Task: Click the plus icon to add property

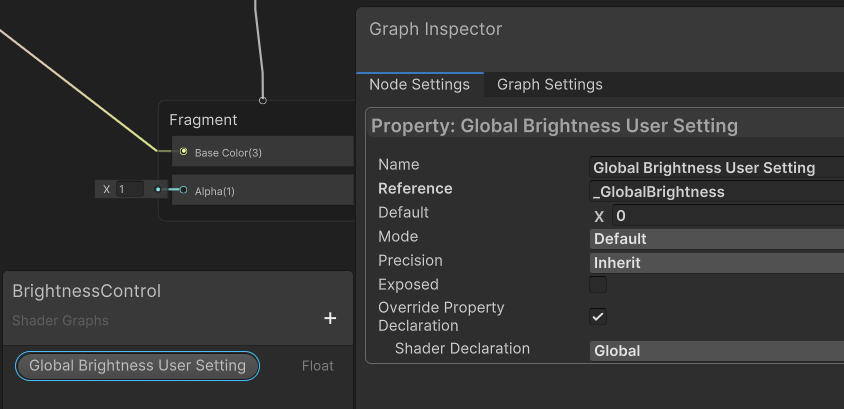Action: point(330,319)
